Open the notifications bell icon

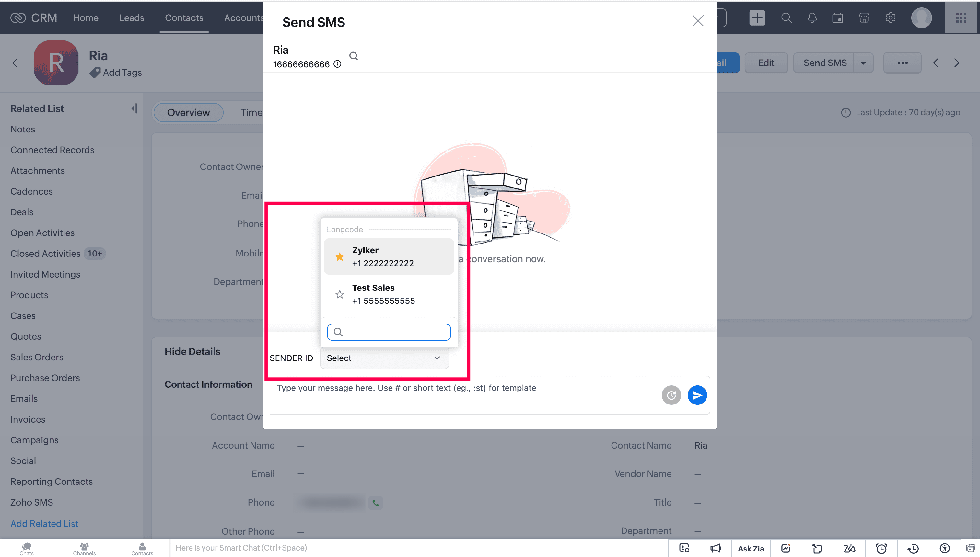(x=812, y=18)
